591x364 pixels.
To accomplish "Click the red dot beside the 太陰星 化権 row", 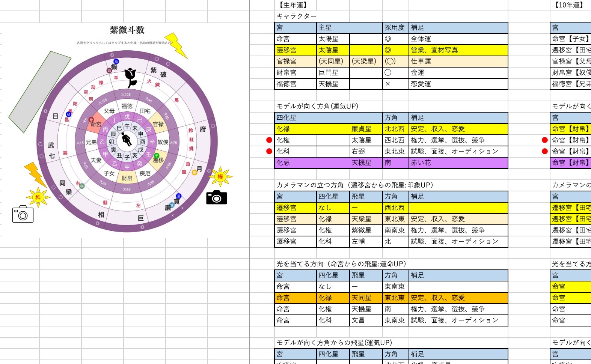I will 269,140.
